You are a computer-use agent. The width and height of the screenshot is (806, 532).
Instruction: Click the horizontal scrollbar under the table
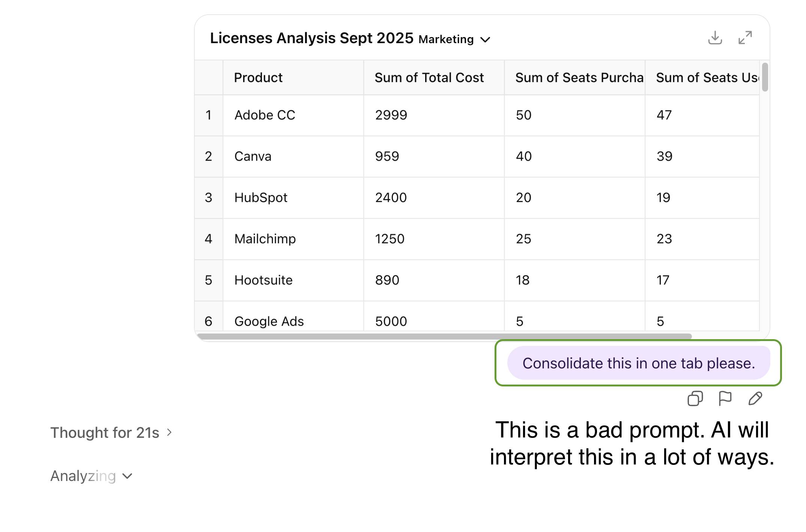click(x=444, y=337)
